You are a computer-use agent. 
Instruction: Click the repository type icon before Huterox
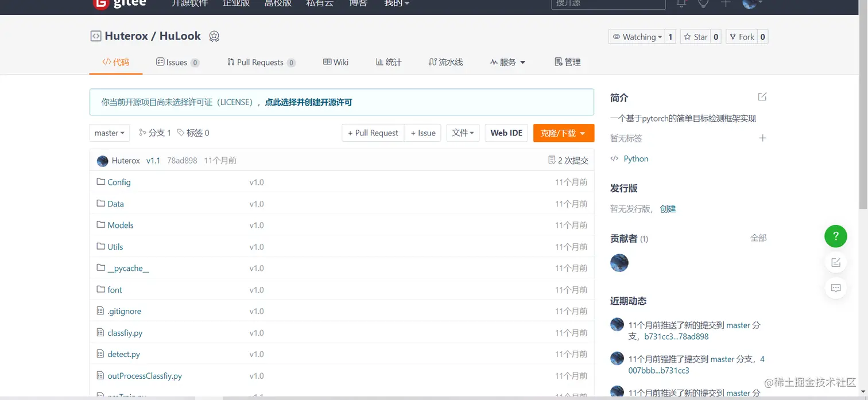96,36
